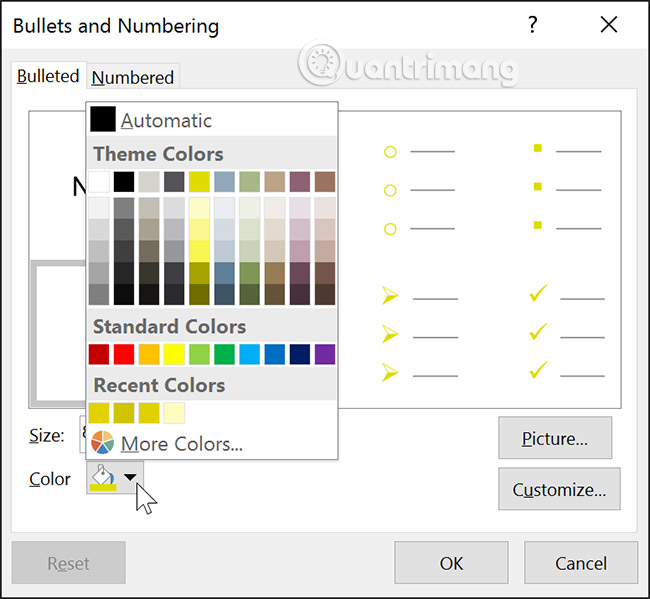650x599 pixels.
Task: Select the hollow round bullet style
Action: coord(419,190)
